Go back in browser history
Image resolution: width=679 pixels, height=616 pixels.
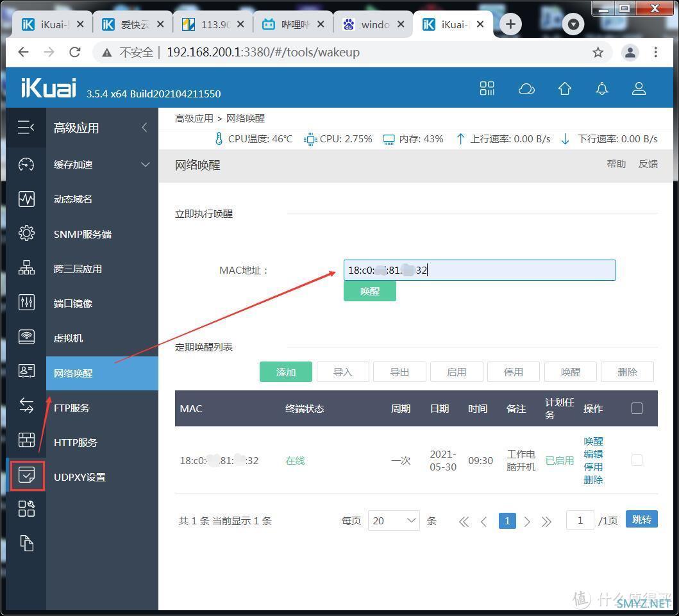[23, 53]
